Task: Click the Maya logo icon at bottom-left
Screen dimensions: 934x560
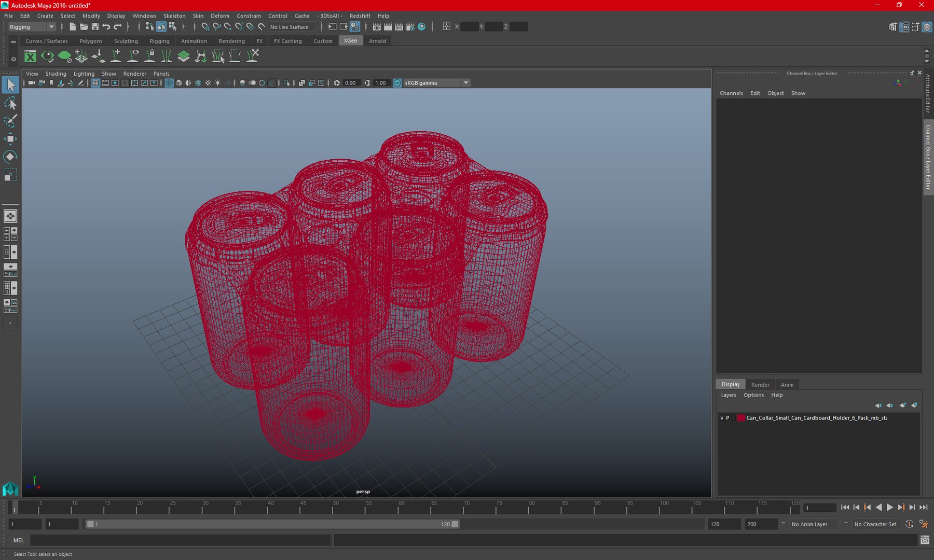Action: [x=10, y=488]
